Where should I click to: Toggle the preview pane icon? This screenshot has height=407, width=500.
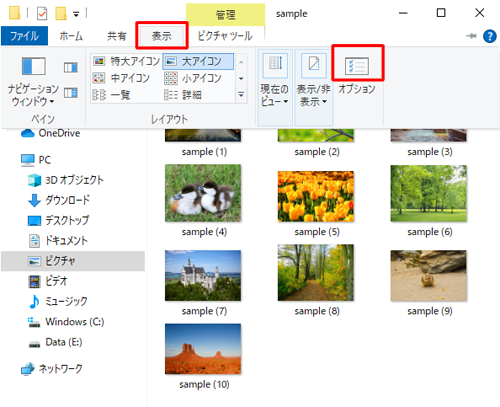[71, 68]
